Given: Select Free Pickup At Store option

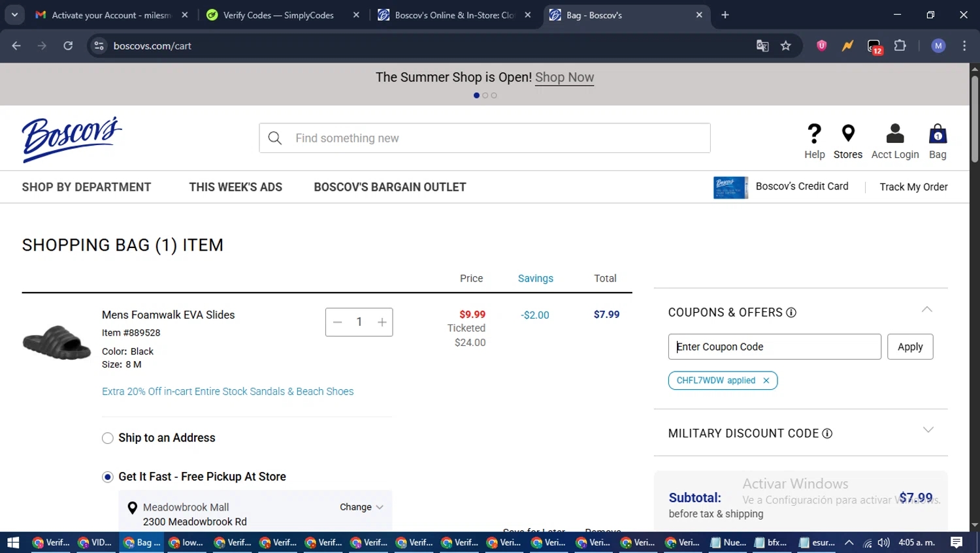Looking at the screenshot, I should 108,477.
